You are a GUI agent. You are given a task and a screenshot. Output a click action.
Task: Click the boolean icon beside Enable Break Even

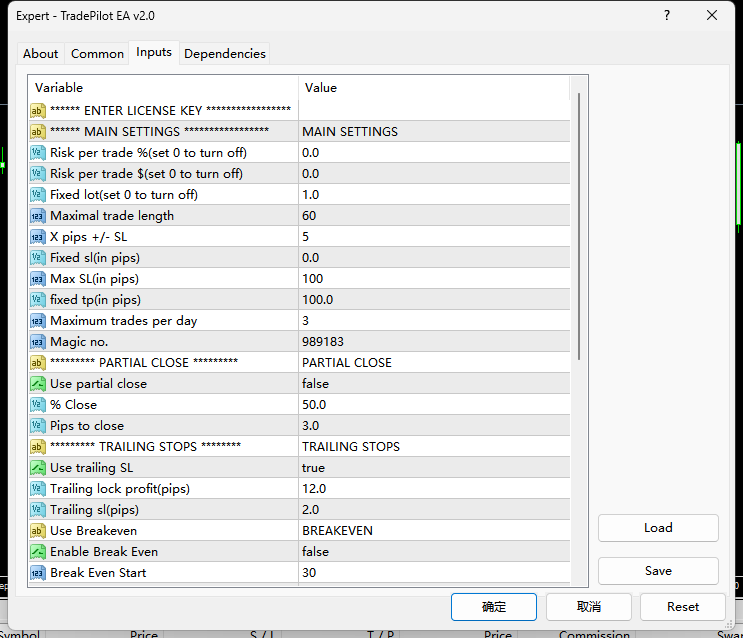[38, 552]
